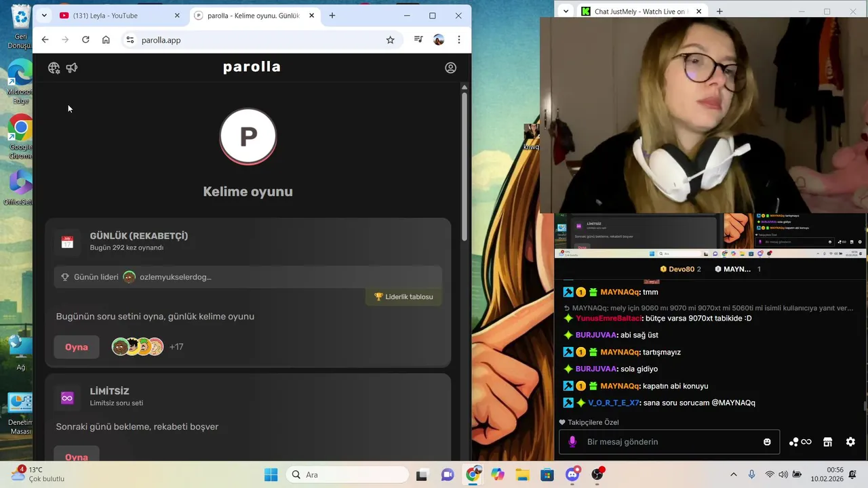Type in Bir mesaj gönderin field

tap(669, 442)
